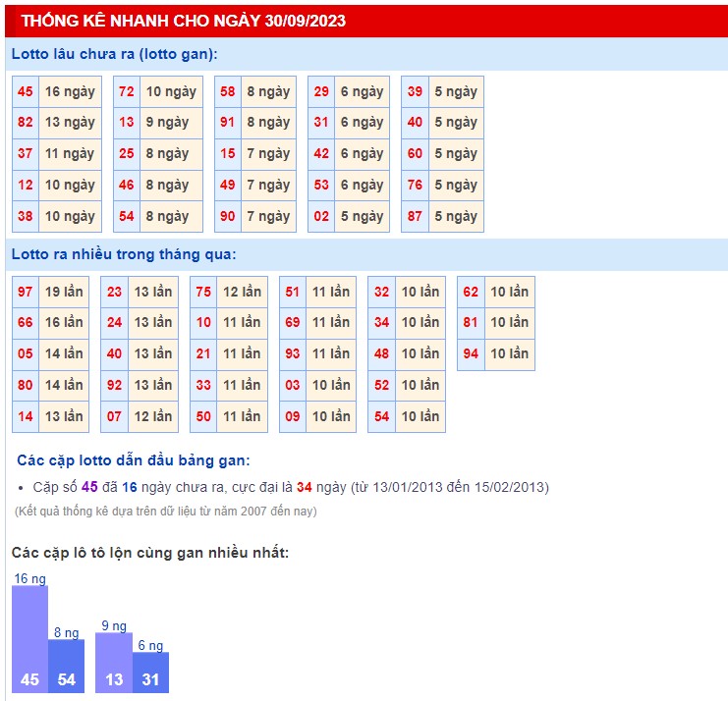Click number 58 showing 8 ngày

click(228, 91)
